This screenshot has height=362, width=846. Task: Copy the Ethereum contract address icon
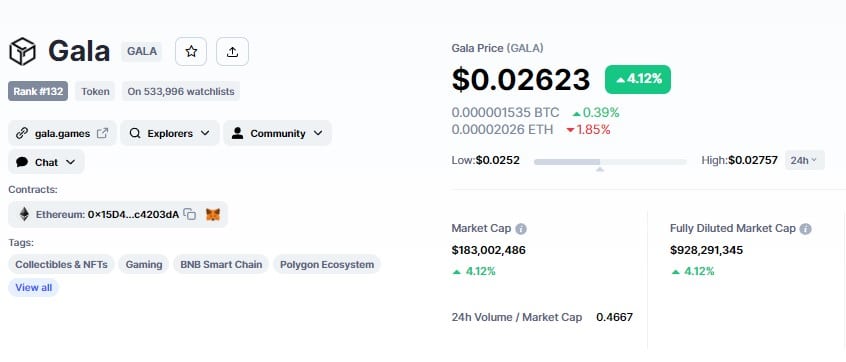tap(190, 214)
